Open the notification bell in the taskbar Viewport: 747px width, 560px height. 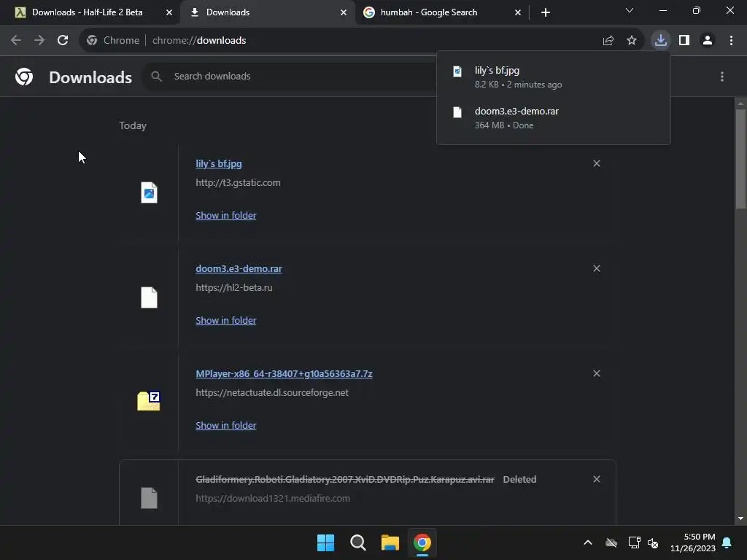pos(727,542)
